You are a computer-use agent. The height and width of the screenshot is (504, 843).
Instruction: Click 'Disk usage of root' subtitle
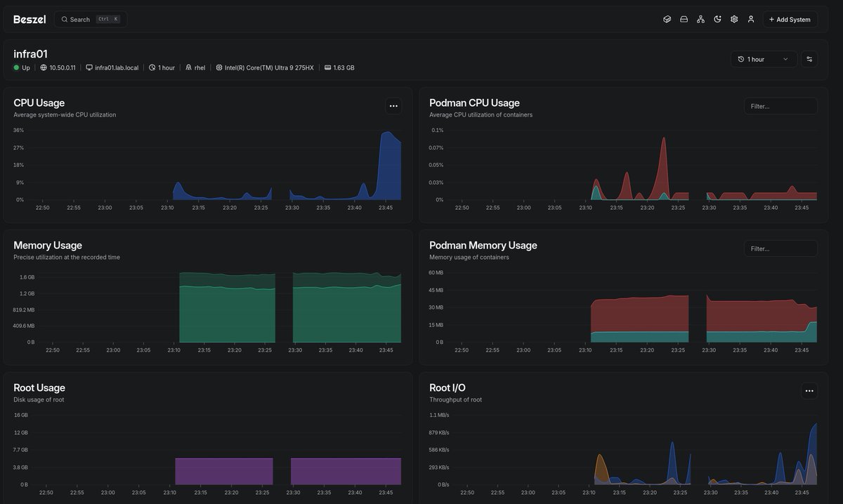click(39, 400)
